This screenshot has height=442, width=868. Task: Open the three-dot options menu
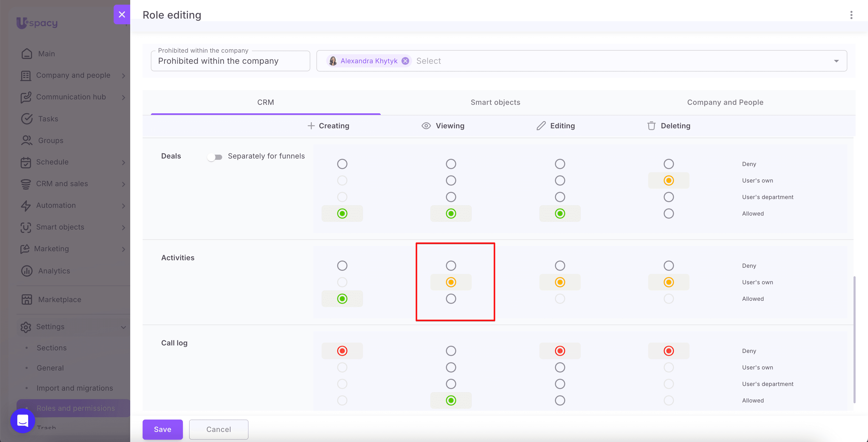[851, 15]
